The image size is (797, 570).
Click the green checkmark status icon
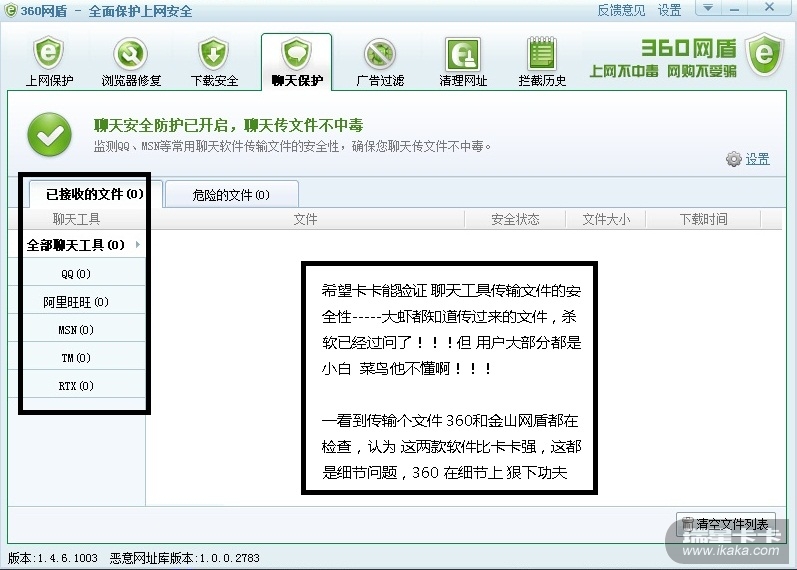[x=49, y=134]
